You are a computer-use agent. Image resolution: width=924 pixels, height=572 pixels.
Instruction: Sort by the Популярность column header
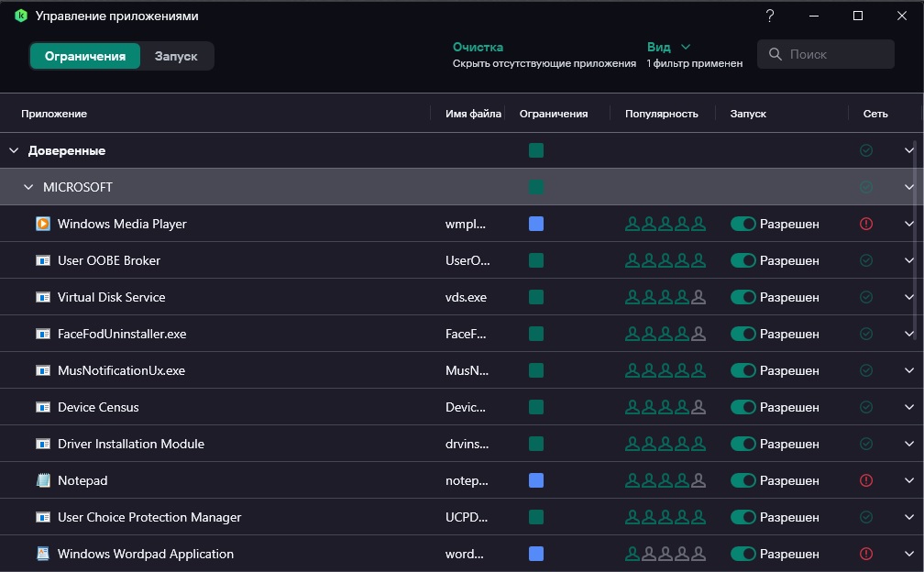coord(661,114)
